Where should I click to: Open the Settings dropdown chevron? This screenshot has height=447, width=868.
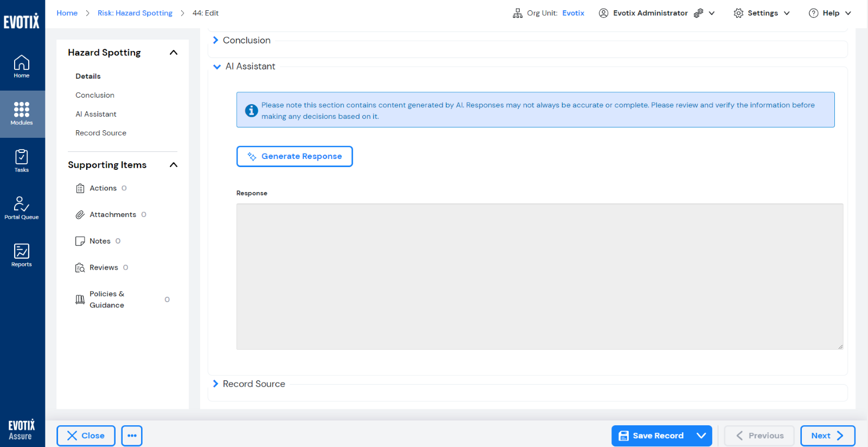tap(787, 13)
